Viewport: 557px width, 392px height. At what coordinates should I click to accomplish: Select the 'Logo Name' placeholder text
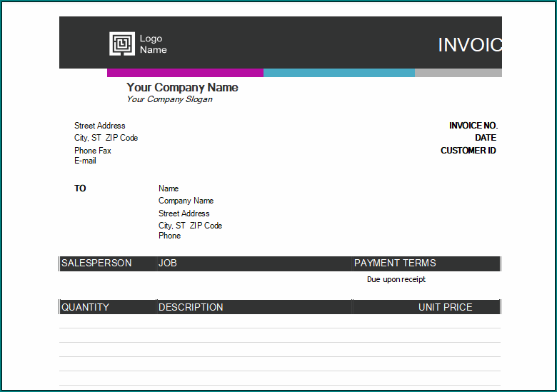pos(153,44)
